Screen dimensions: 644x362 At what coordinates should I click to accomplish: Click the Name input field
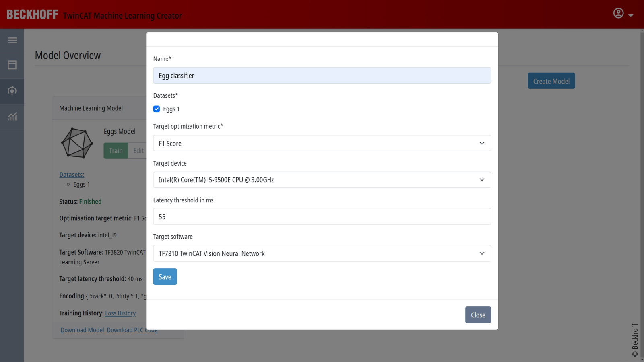[x=322, y=76]
